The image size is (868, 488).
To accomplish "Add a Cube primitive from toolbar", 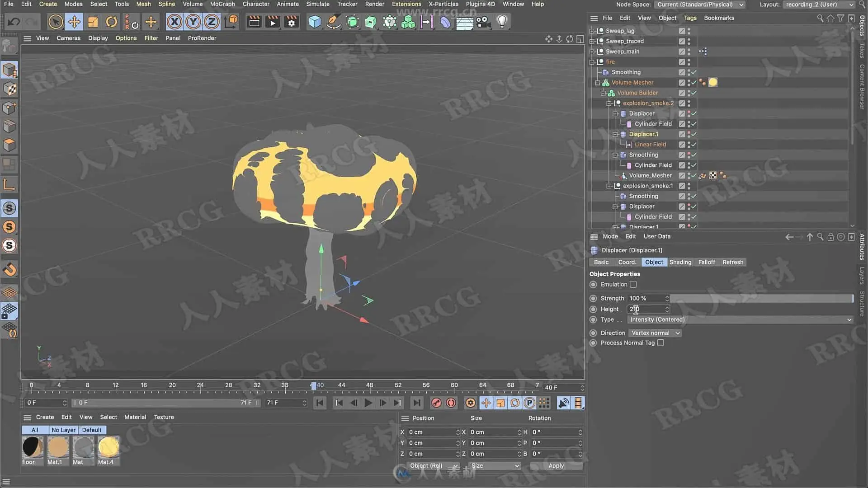I will (x=315, y=22).
